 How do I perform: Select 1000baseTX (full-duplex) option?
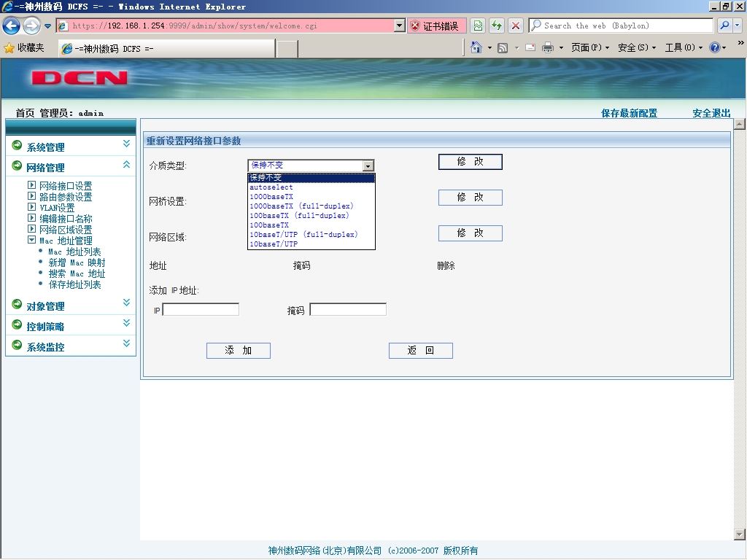(311, 206)
